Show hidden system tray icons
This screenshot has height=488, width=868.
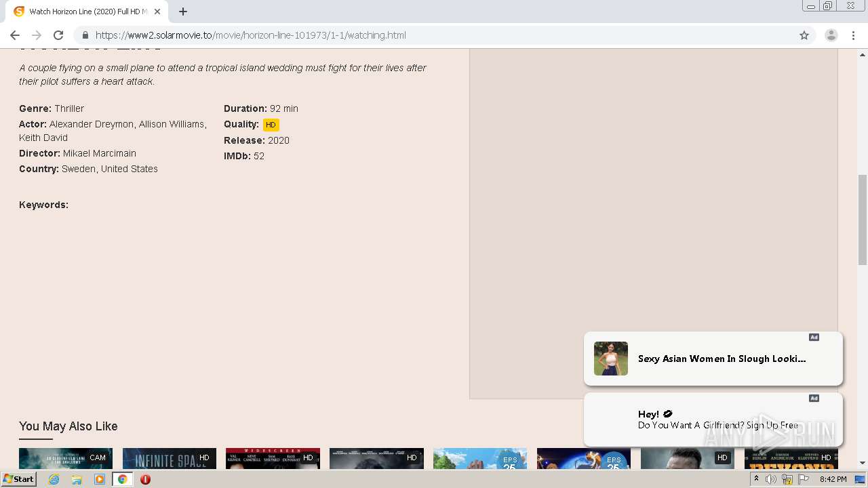tap(756, 479)
